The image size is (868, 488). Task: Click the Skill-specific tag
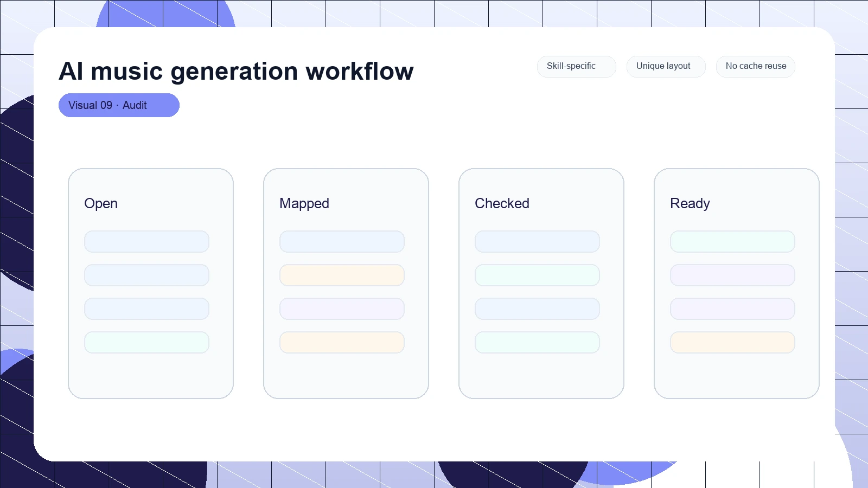pyautogui.click(x=577, y=67)
